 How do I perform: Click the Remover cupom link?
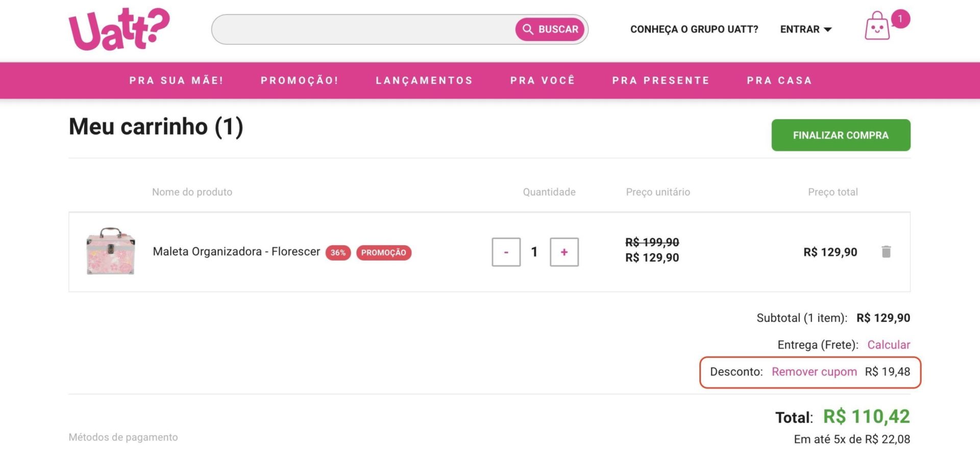[x=814, y=372]
